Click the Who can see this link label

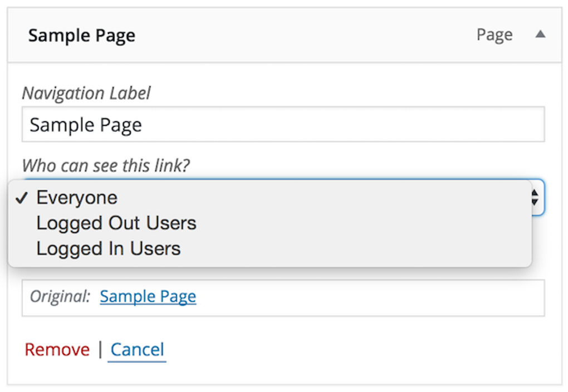(105, 165)
